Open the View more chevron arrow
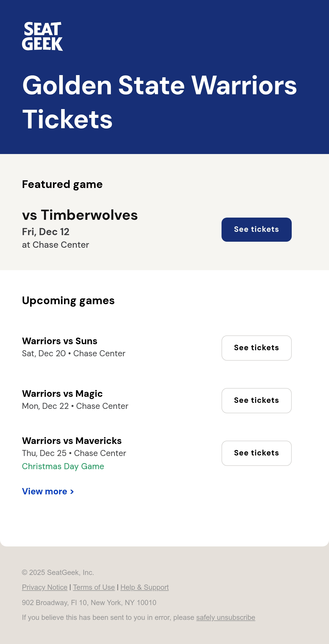The image size is (329, 644). [72, 492]
